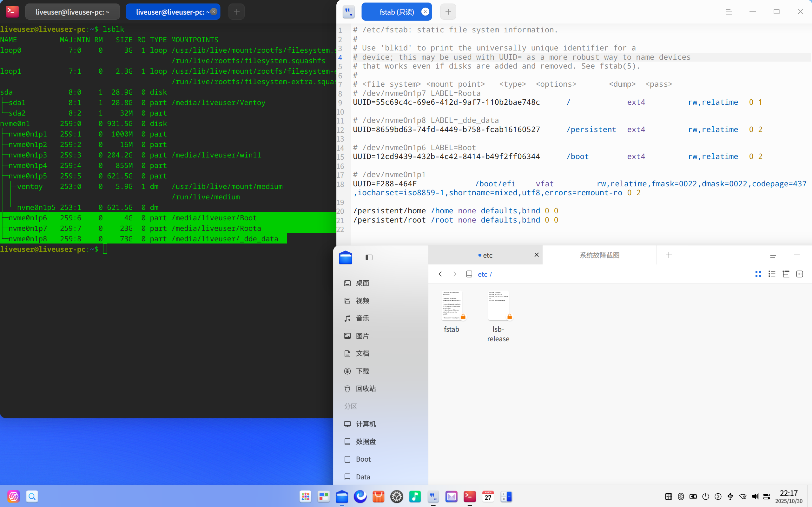Image resolution: width=812 pixels, height=507 pixels.
Task: Open the launcher grid in the dock
Action: [x=305, y=496]
